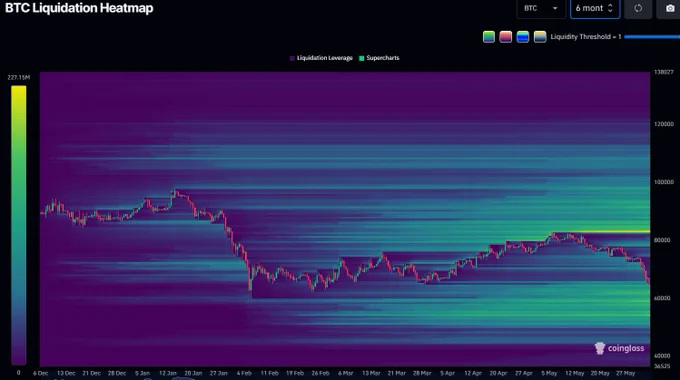Click the 60000 price axis label

[662, 298]
